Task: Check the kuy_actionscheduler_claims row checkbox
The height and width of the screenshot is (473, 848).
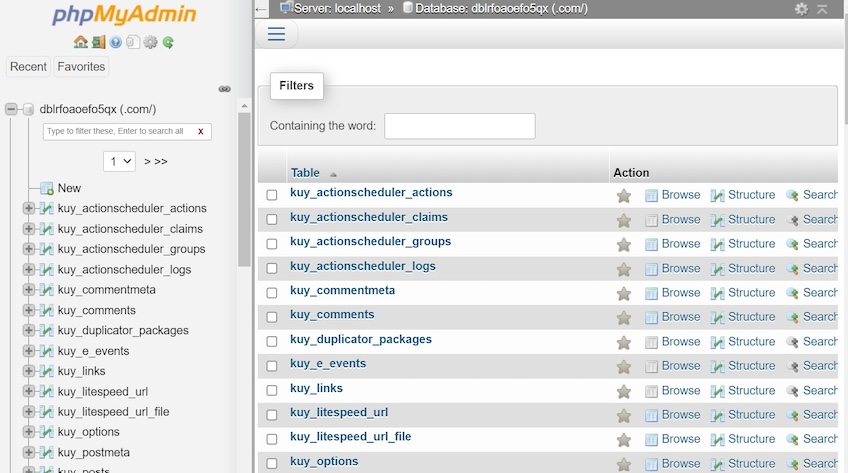Action: pos(272,219)
